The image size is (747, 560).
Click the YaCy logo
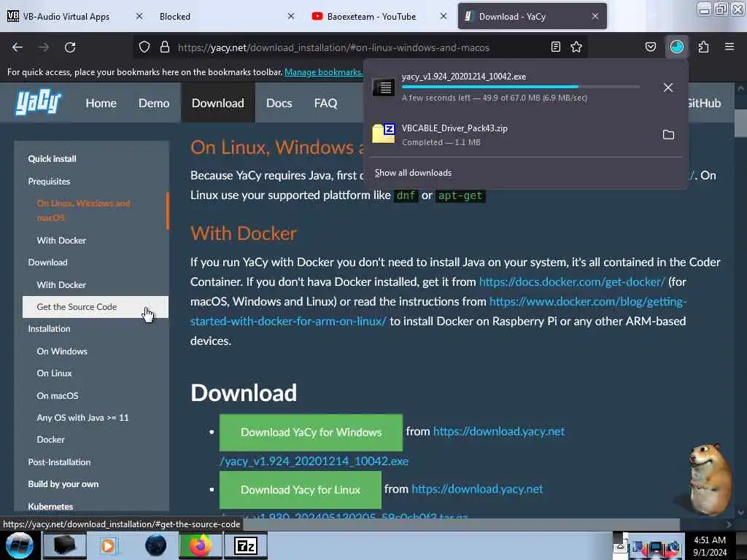38,102
